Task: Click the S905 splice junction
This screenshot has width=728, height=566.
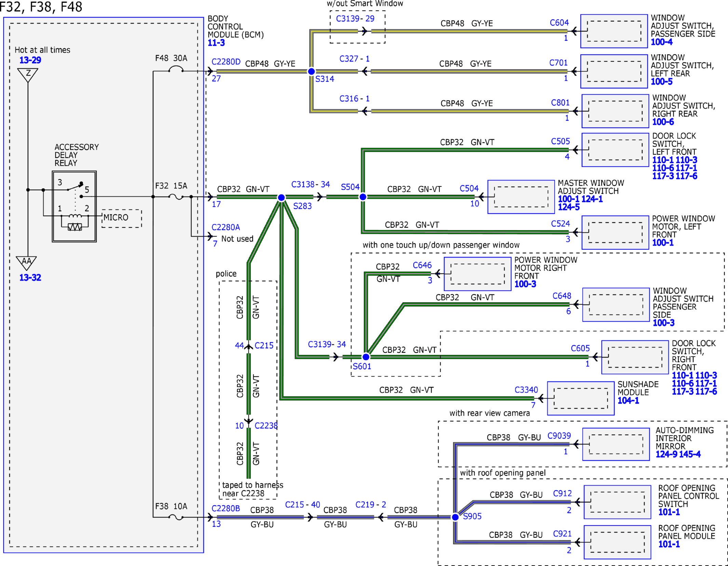Action: [x=455, y=517]
